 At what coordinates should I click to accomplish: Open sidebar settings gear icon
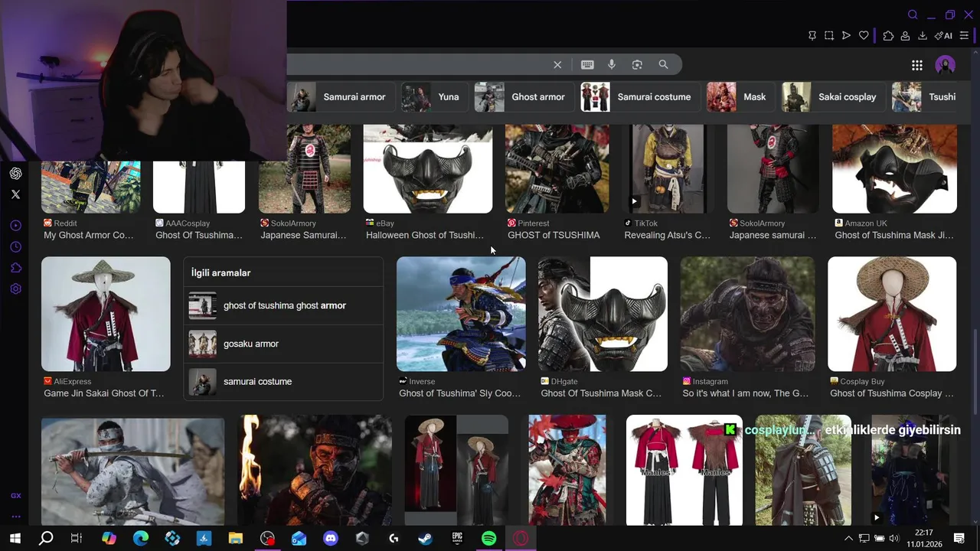[x=15, y=289]
